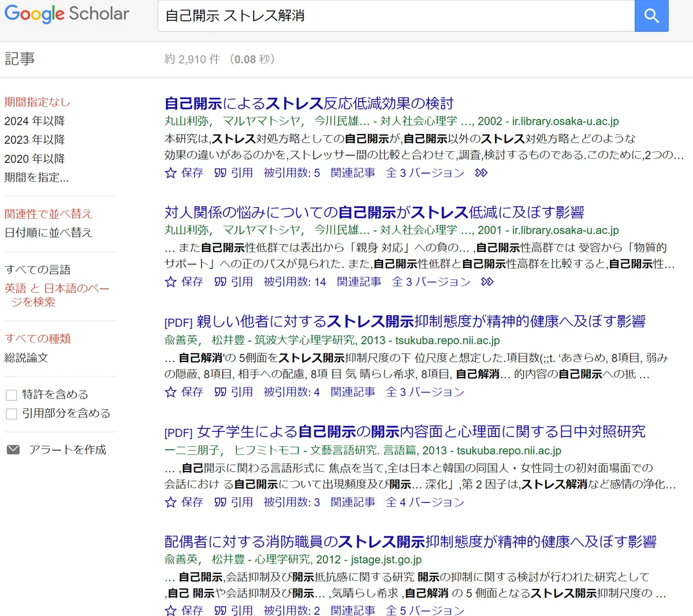The width and height of the screenshot is (693, 616).
Task: Click the cite quote icon under 対人関係の悩みについての自己開示 result
Action: click(x=220, y=282)
